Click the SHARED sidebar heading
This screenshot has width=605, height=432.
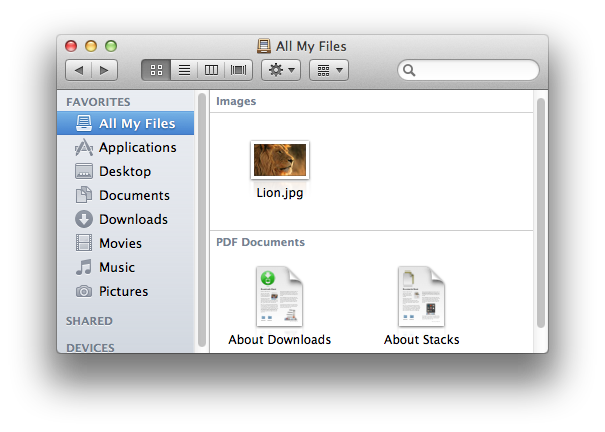[89, 321]
